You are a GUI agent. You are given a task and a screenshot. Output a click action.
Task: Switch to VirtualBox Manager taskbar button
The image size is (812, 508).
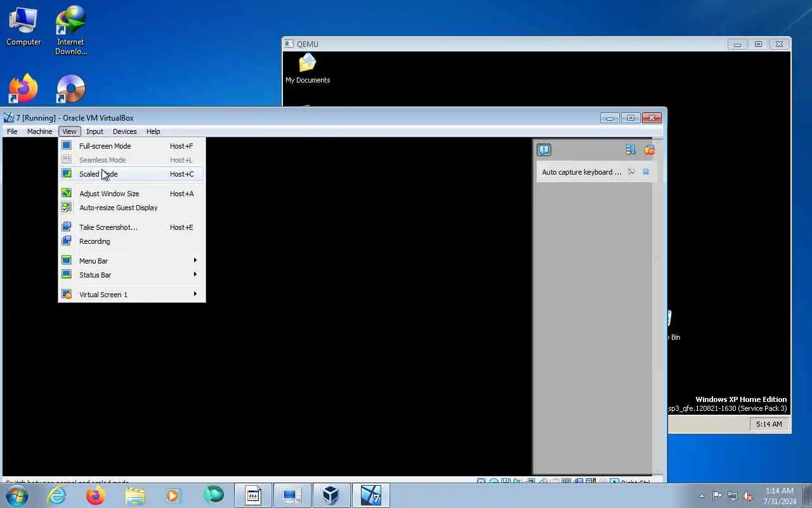tap(331, 495)
